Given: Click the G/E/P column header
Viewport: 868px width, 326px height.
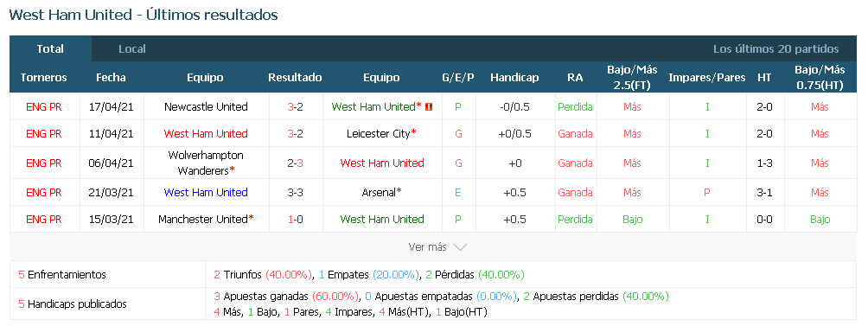Looking at the screenshot, I should [458, 78].
